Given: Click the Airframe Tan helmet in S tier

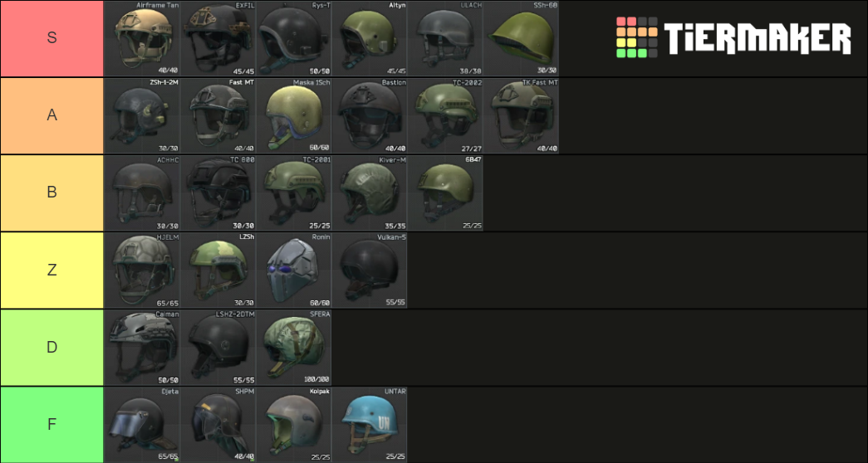Looking at the screenshot, I should (142, 38).
